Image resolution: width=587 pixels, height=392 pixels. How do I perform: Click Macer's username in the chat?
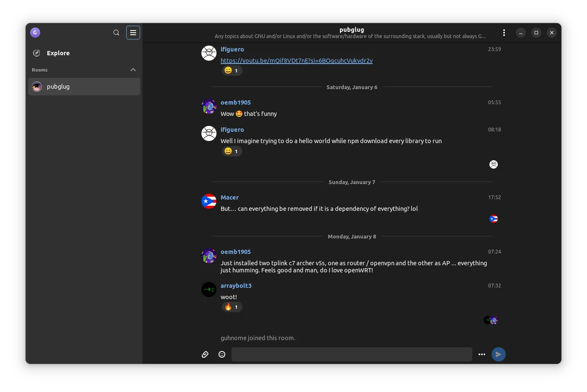point(229,197)
